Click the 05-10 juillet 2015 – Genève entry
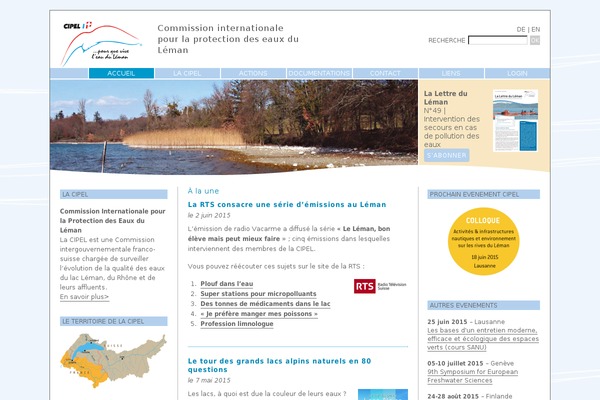This screenshot has width=600, height=400. pos(471,363)
